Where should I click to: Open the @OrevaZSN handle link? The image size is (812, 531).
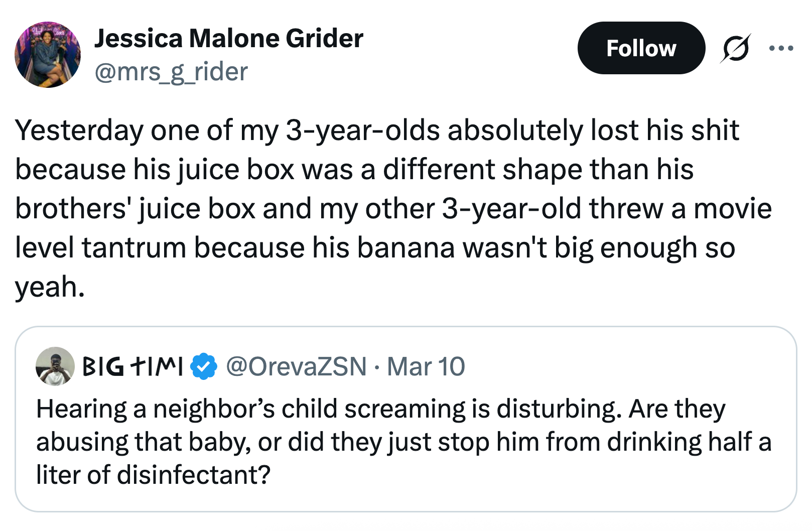[296, 366]
